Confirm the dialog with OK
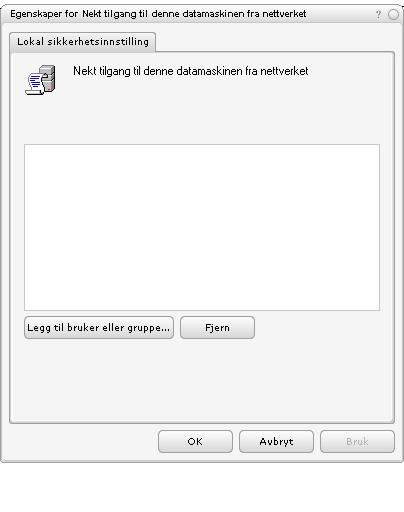Image resolution: width=404 pixels, height=512 pixels. 195,442
